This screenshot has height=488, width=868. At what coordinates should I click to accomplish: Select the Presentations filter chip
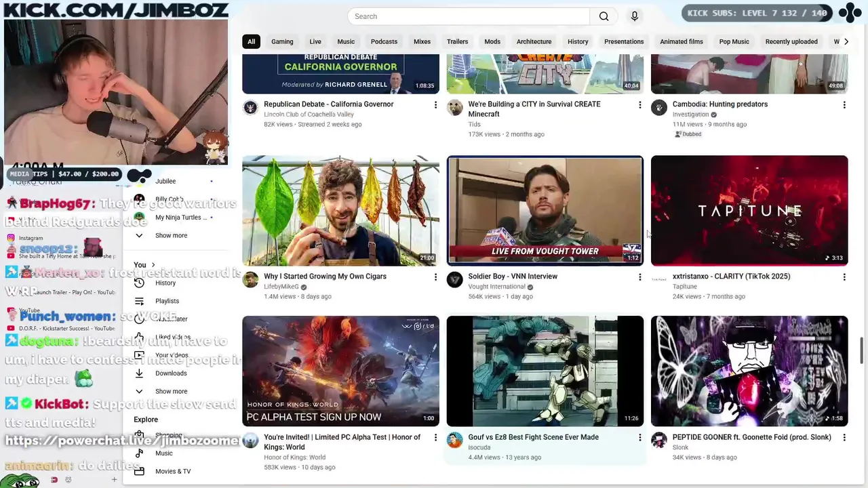pos(624,41)
